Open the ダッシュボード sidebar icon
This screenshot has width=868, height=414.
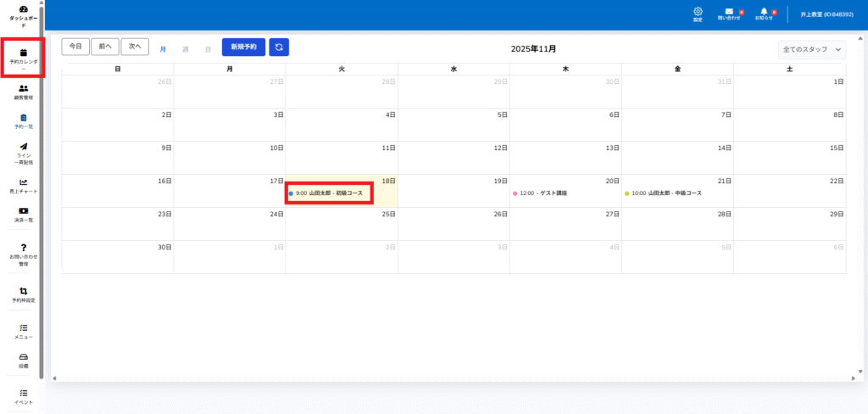click(x=24, y=10)
